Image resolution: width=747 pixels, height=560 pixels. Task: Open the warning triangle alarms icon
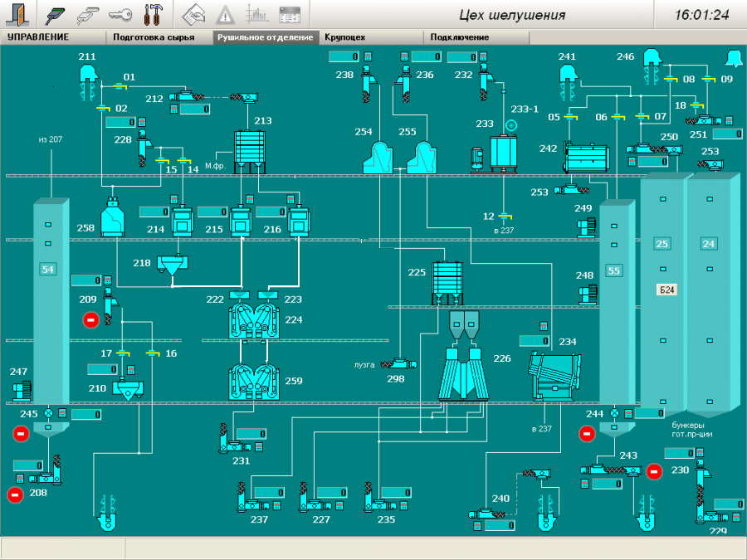[x=225, y=13]
